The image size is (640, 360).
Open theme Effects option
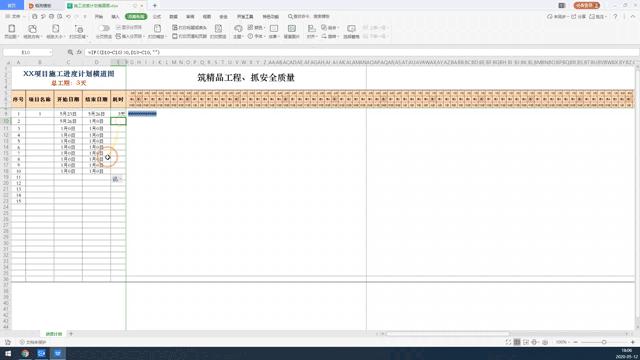(274, 31)
